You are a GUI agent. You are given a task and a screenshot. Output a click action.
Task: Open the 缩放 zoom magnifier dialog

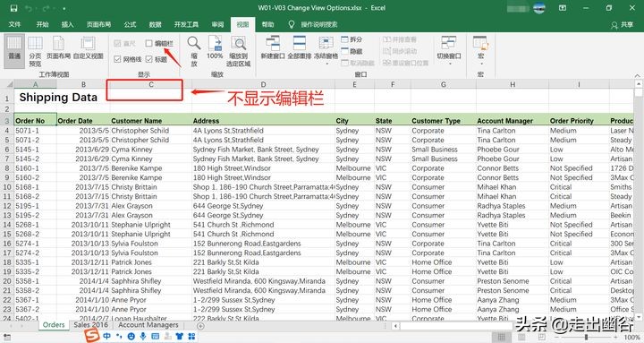click(x=194, y=51)
